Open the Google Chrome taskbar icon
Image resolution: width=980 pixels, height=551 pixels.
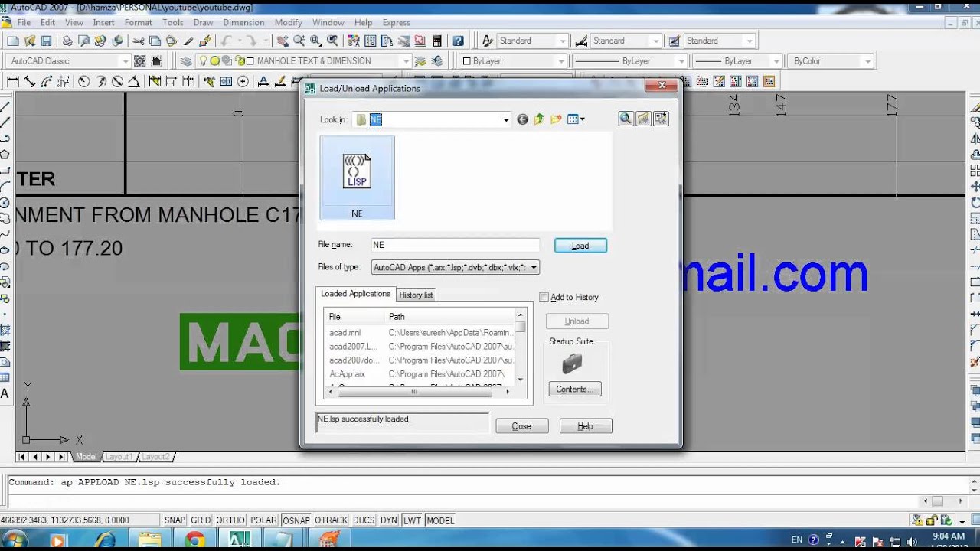point(194,540)
